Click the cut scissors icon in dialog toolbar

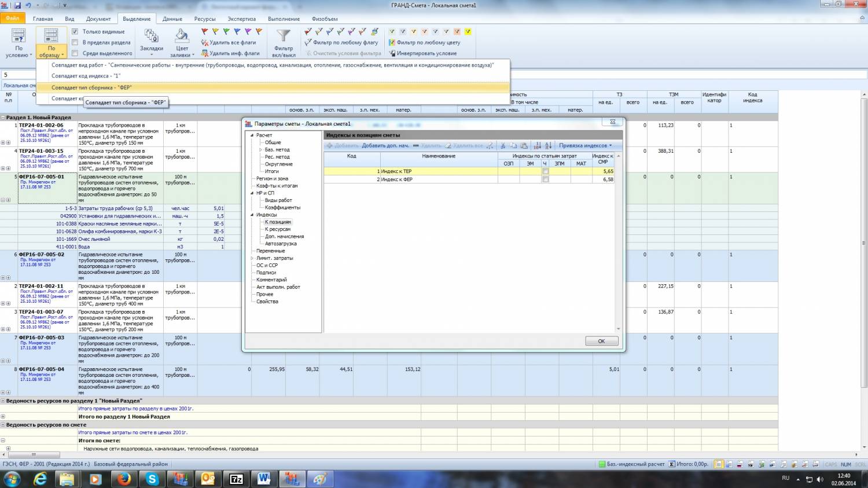click(x=503, y=146)
